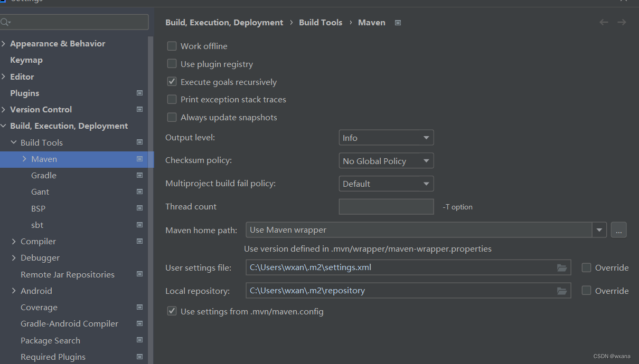This screenshot has height=364, width=639.
Task: Click the project-level icon beside the Maven breadcrumb
Action: pyautogui.click(x=398, y=23)
